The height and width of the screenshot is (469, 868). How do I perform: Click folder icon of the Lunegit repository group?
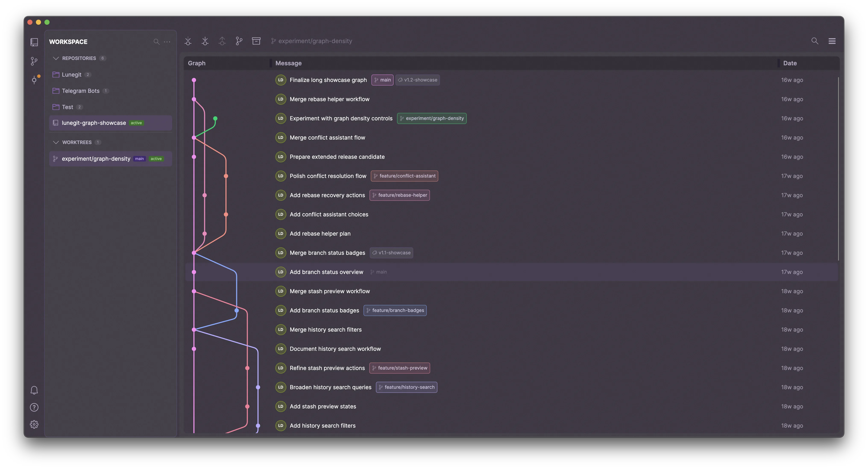tap(56, 74)
